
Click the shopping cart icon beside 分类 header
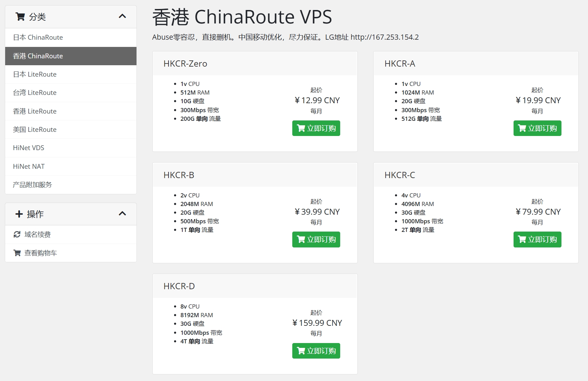[x=20, y=17]
